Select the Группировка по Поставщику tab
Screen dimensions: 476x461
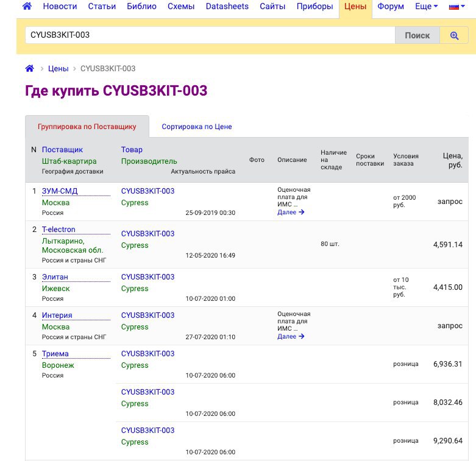click(x=87, y=127)
